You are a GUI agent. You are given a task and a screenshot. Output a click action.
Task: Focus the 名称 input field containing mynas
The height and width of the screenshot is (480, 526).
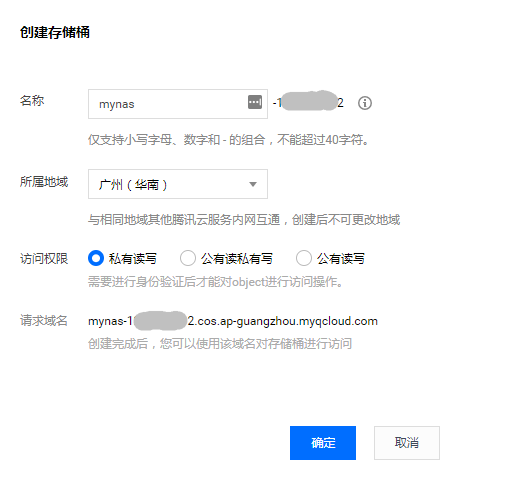pyautogui.click(x=178, y=104)
